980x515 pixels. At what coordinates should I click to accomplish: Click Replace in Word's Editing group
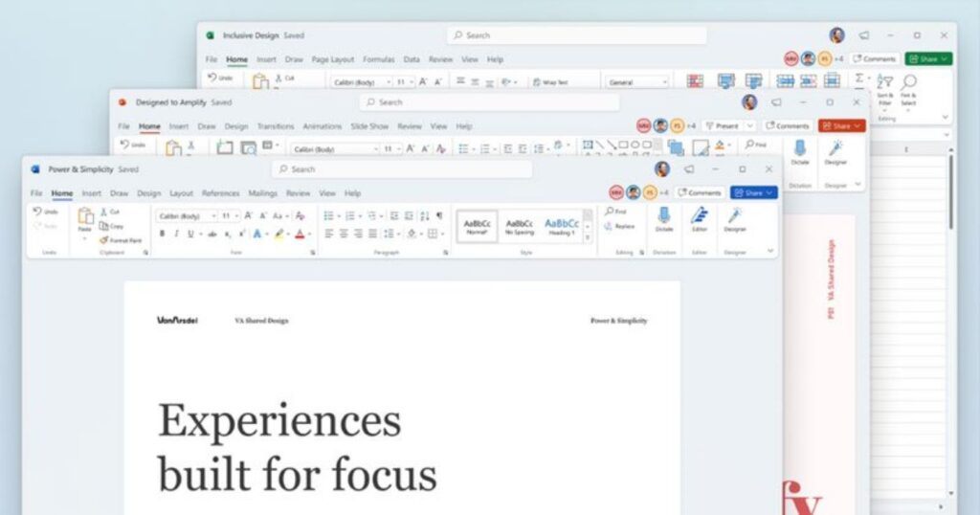point(619,226)
